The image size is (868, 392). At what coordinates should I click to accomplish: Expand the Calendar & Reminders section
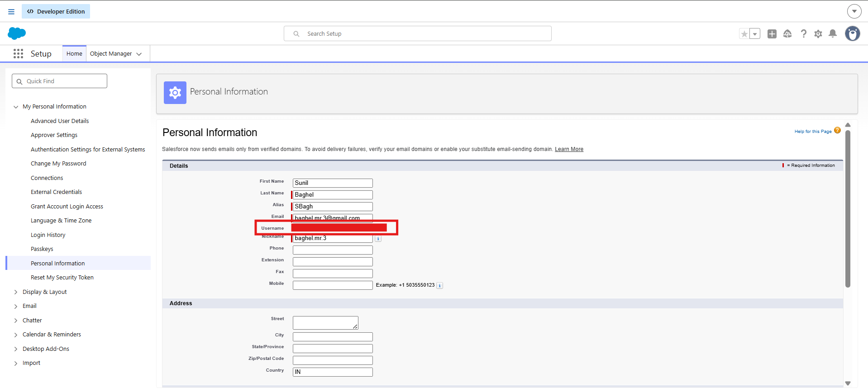pyautogui.click(x=16, y=335)
